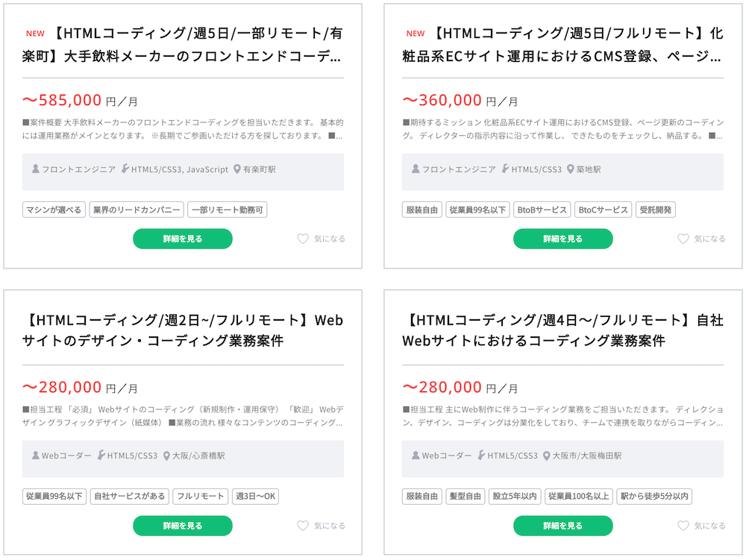Image resolution: width=746 pixels, height=560 pixels.
Task: Click heart icon on 化粧品系ECサイト job card
Action: (683, 239)
